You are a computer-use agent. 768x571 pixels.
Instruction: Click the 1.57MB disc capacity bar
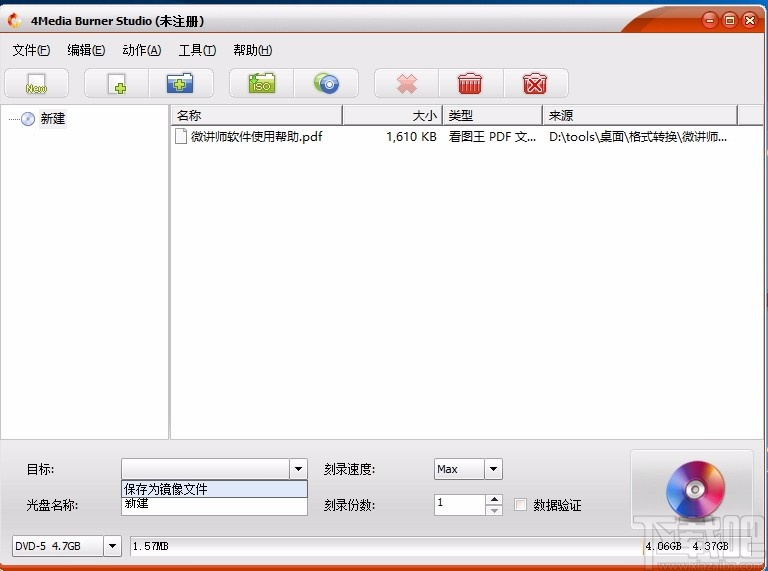click(x=386, y=546)
